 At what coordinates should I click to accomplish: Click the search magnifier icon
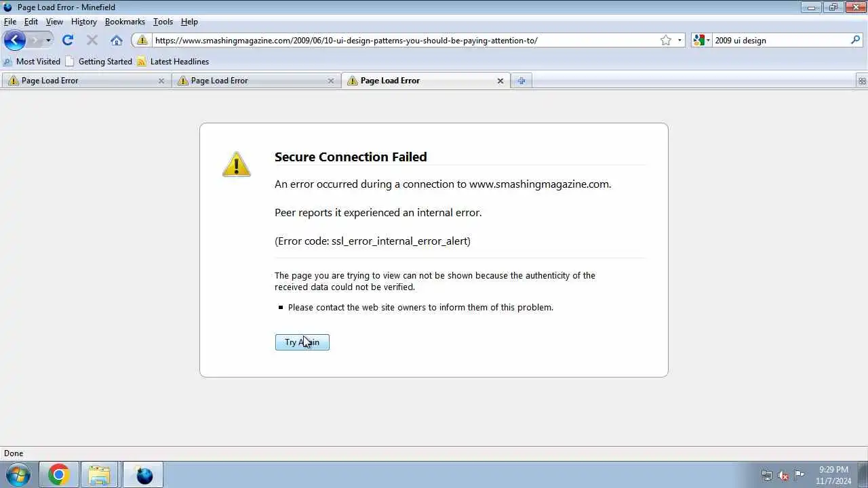(855, 40)
